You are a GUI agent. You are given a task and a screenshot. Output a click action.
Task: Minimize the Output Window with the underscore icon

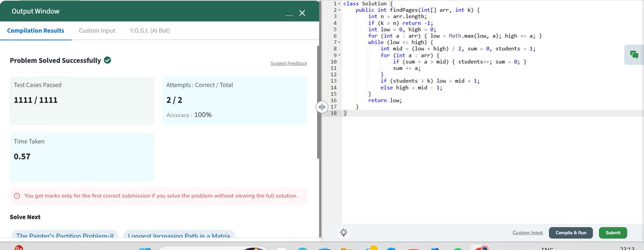289,14
